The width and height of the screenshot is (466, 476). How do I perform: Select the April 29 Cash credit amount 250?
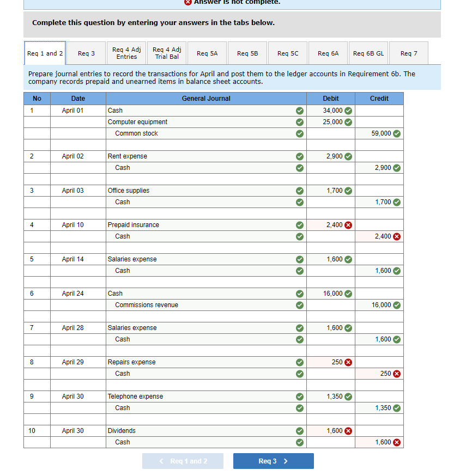pos(379,374)
